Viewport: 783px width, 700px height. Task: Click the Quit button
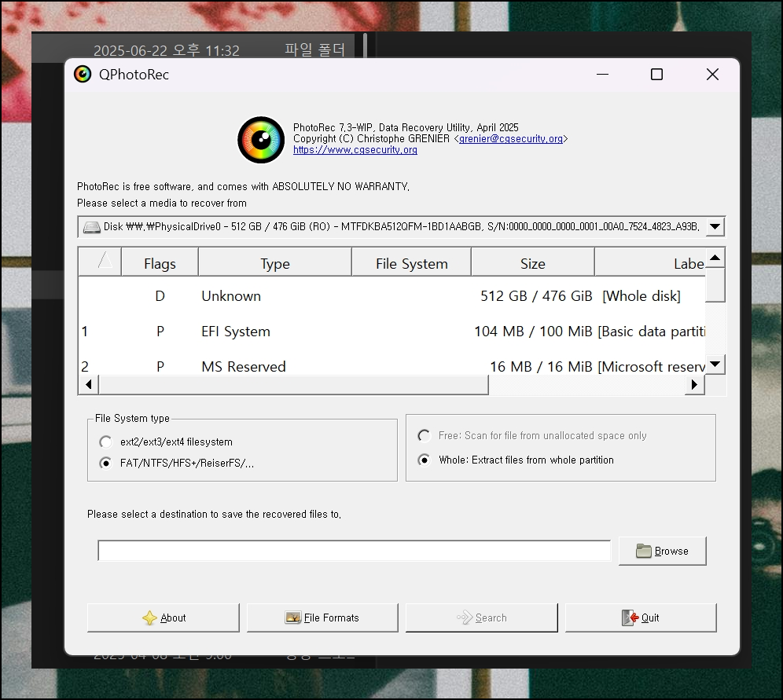point(641,618)
